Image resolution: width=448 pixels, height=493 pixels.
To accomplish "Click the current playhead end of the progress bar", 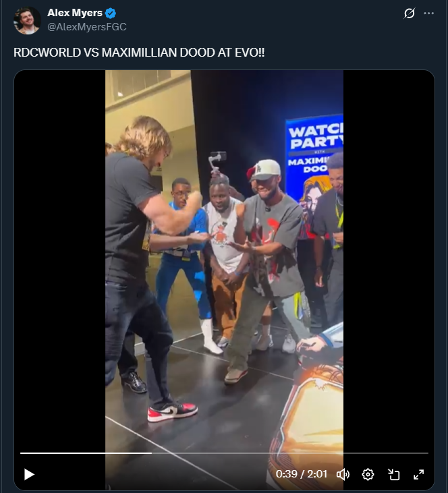I will (152, 453).
